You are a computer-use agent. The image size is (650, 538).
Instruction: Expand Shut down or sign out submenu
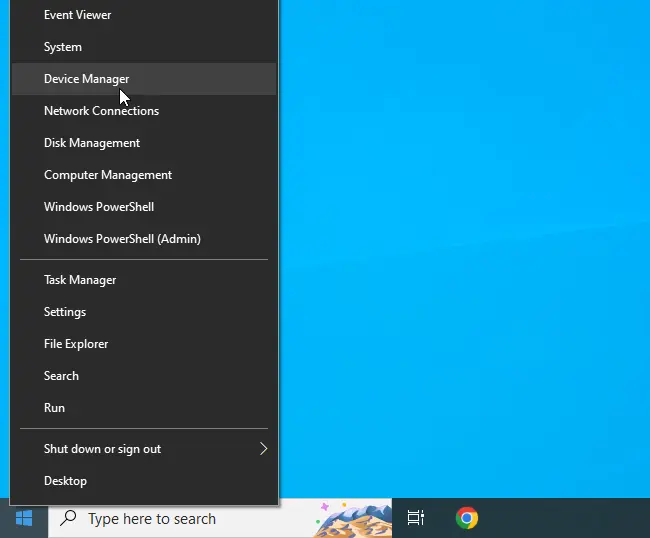(x=144, y=448)
